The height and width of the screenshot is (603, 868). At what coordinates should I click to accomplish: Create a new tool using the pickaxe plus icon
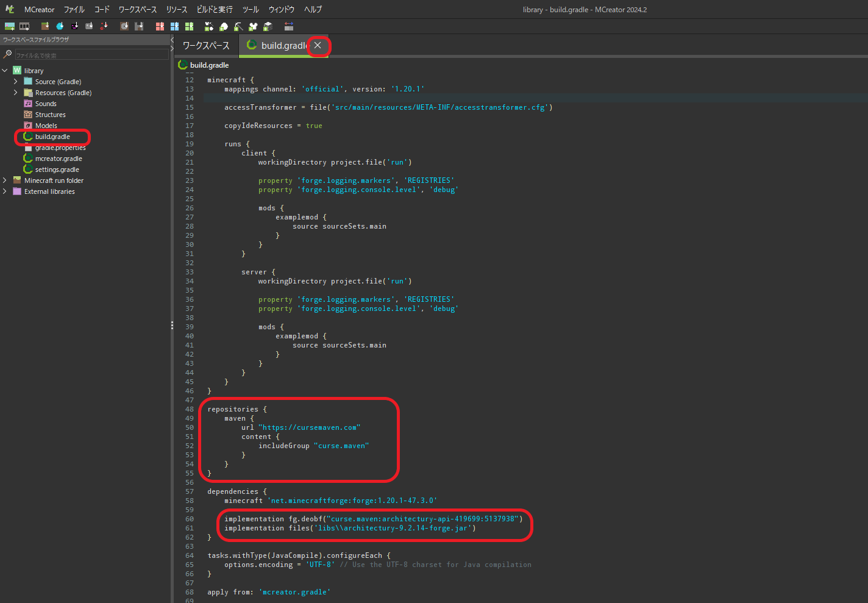pos(237,26)
